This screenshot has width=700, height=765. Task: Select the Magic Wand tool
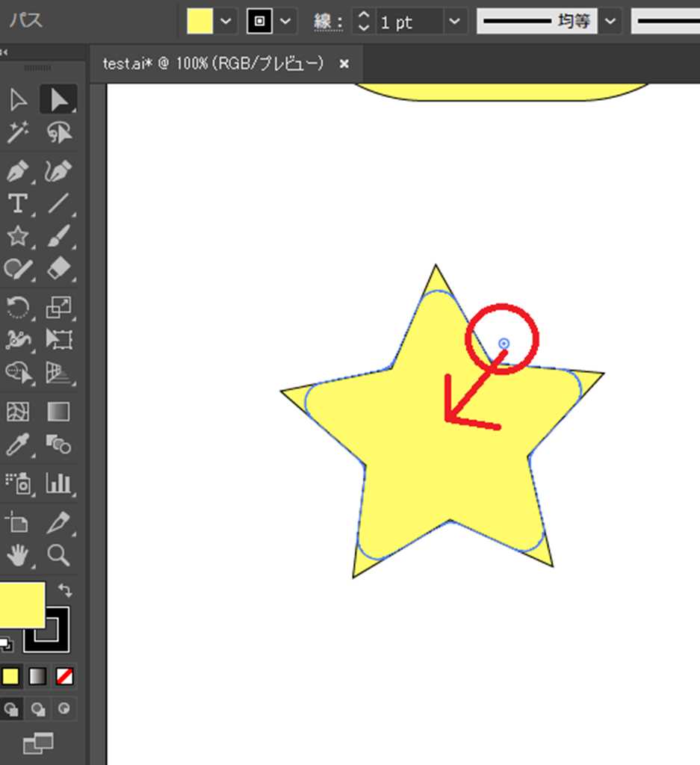pos(17,133)
